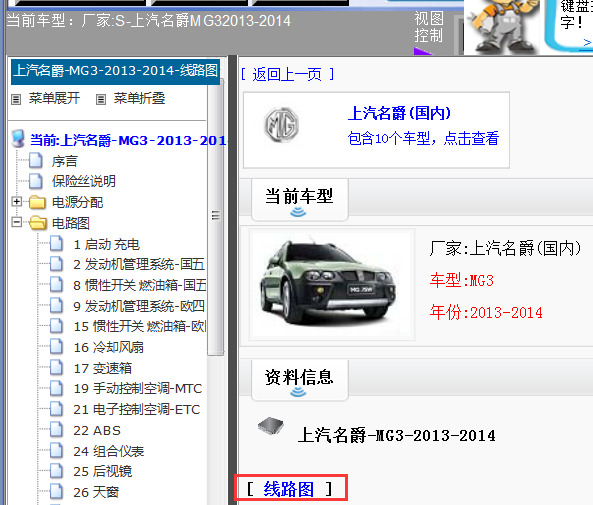Open 8 惯性开关 燃油箱-国五 diagram
Image resolution: width=593 pixels, height=505 pixels.
tap(140, 285)
